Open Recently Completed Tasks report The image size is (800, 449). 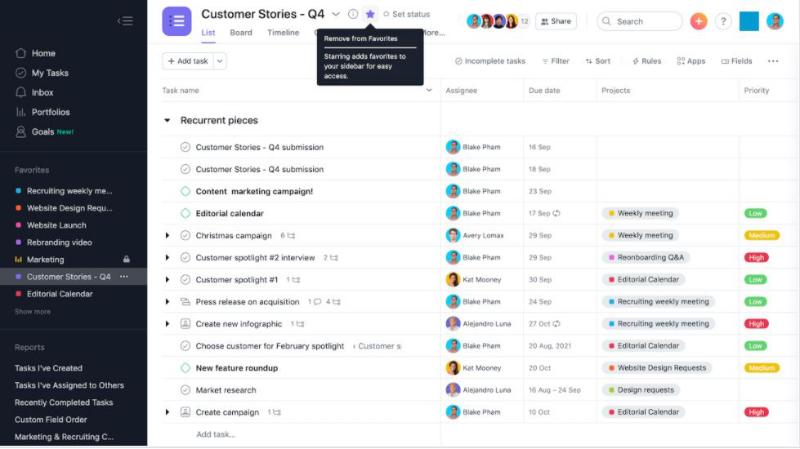[64, 403]
